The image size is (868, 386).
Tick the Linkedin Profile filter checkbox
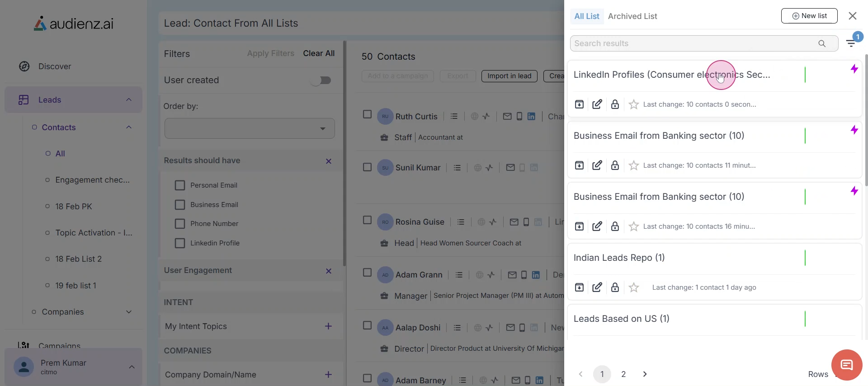(180, 243)
